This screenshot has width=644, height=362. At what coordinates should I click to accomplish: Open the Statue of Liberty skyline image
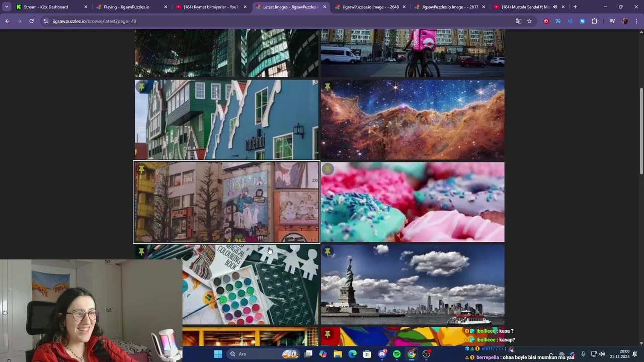413,285
